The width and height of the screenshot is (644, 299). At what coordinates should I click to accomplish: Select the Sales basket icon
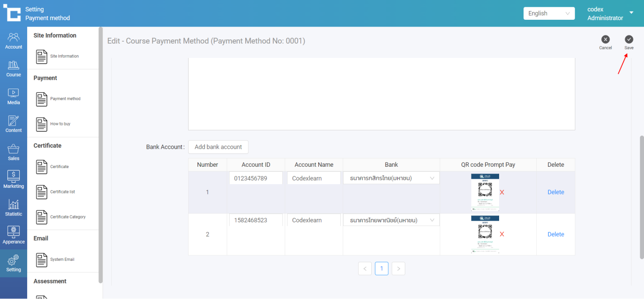click(13, 152)
